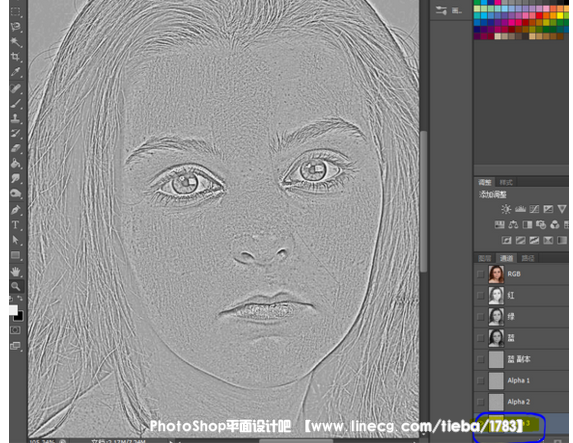Change the screen mode
Image resolution: width=573 pixels, height=443 pixels.
pos(15,346)
